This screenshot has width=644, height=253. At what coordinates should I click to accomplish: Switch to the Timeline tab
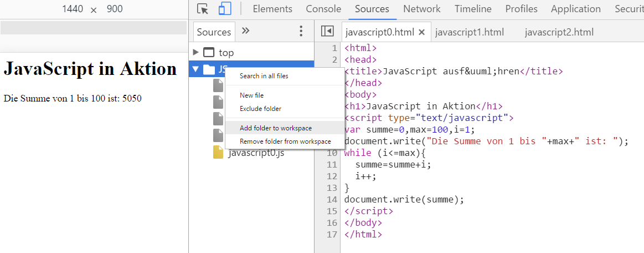pyautogui.click(x=473, y=9)
